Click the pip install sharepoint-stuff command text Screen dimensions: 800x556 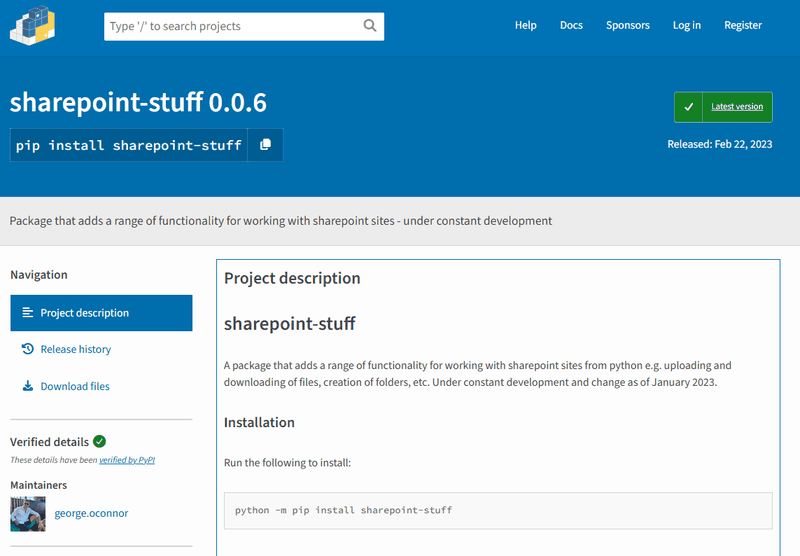pos(129,145)
